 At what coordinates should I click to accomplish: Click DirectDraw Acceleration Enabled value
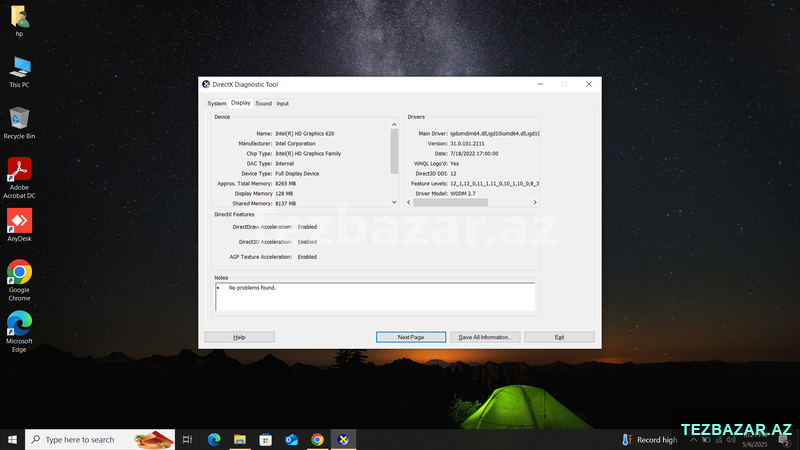pyautogui.click(x=307, y=227)
